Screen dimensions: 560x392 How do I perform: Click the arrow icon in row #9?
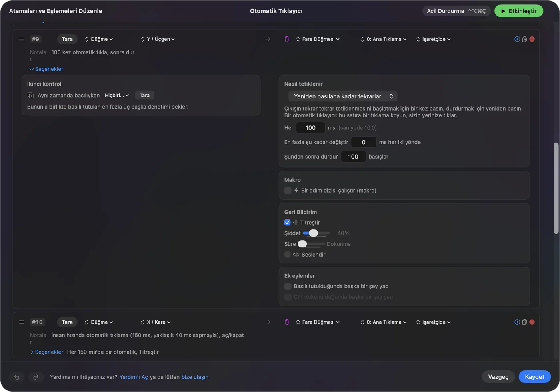pyautogui.click(x=268, y=39)
